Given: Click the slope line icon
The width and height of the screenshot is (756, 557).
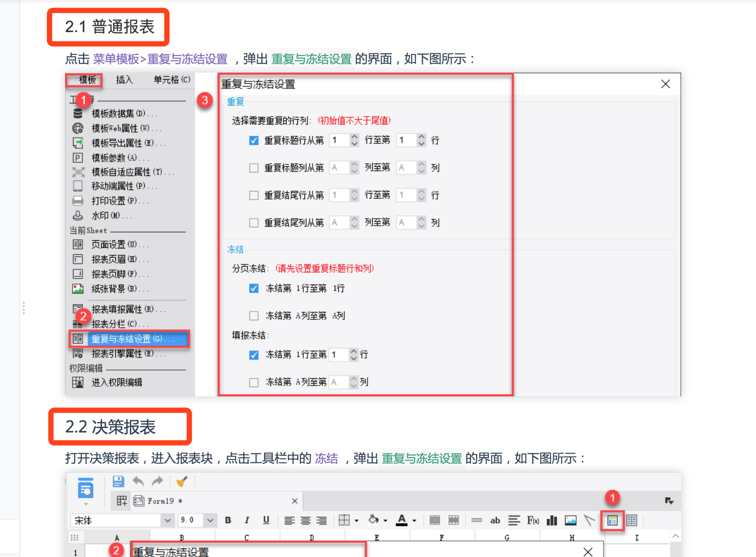Looking at the screenshot, I should [x=589, y=520].
